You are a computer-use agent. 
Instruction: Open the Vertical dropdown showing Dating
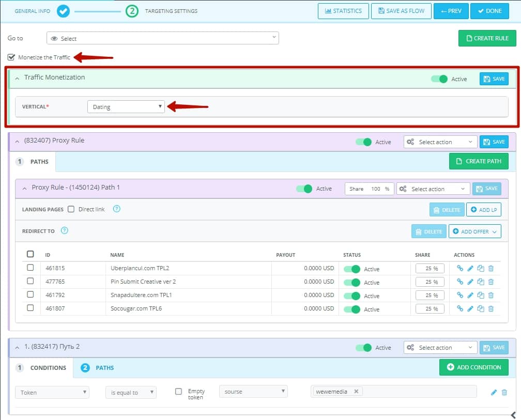126,106
